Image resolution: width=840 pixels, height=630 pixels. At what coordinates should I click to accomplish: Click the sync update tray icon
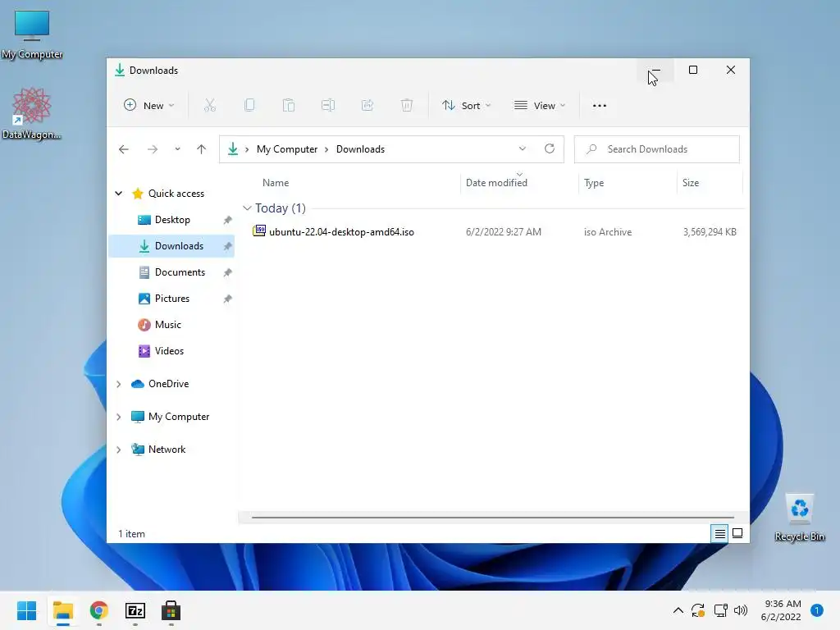698,610
